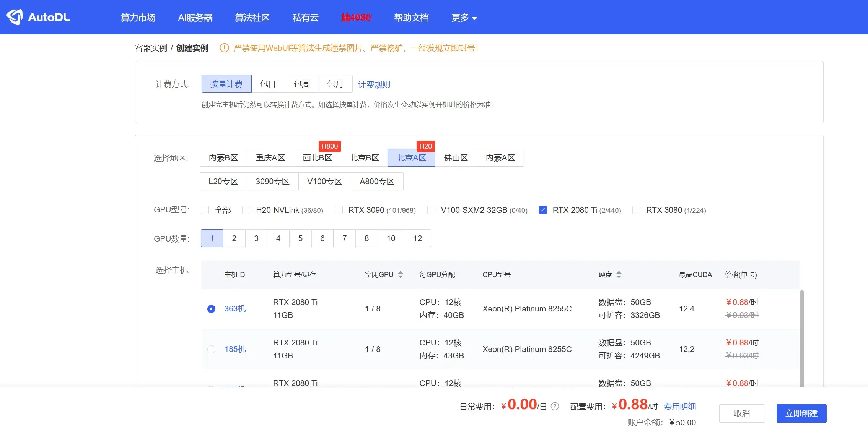Select the 363机 host radio button
The image size is (868, 436).
[x=212, y=309]
